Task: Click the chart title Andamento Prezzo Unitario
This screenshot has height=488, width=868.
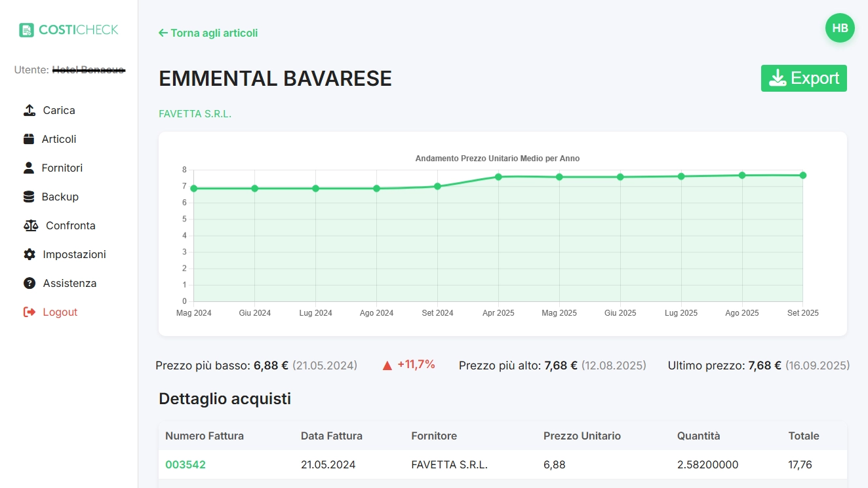Action: [x=498, y=159]
